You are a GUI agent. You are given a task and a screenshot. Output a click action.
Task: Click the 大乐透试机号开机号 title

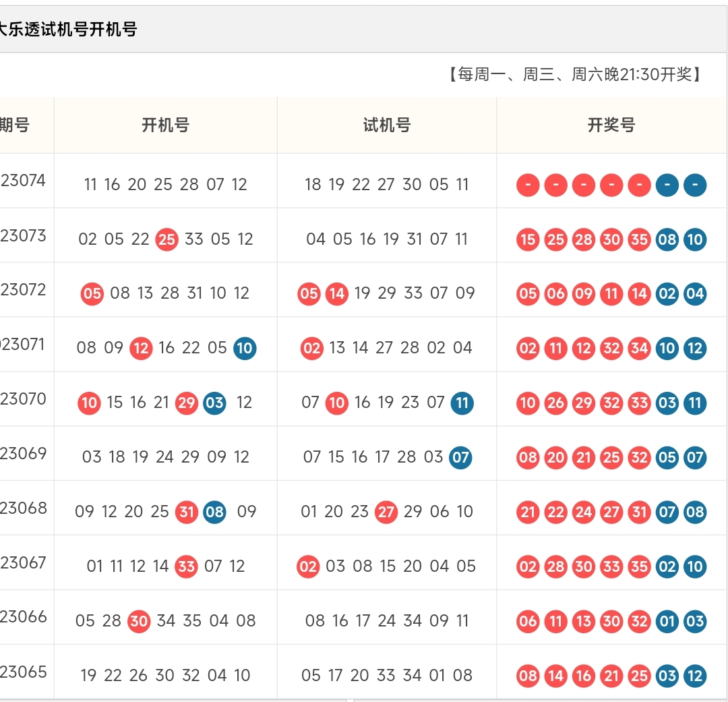coord(68,29)
